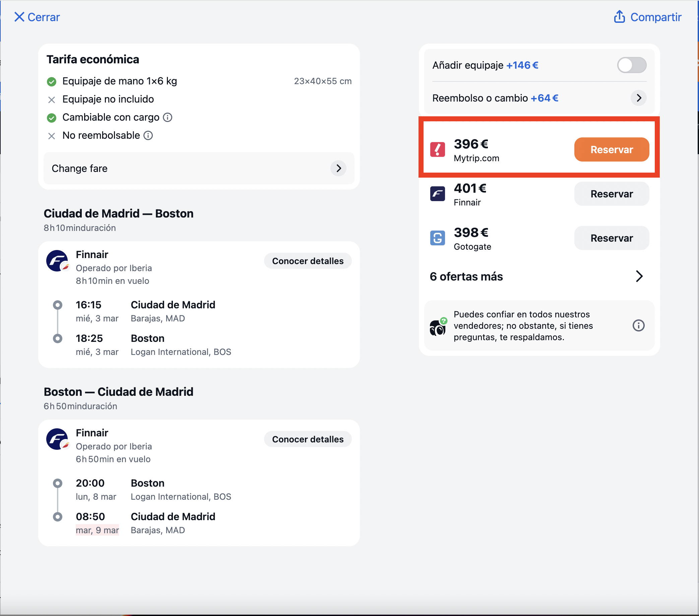This screenshot has height=616, width=699.
Task: Click the 396 € price text
Action: (x=471, y=144)
